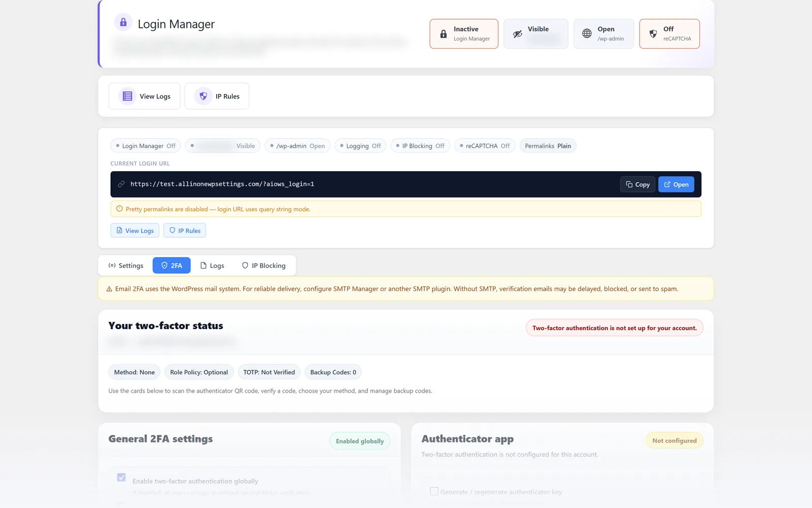Image resolution: width=812 pixels, height=508 pixels.
Task: Click the Pretty permalinks are disabled warning text
Action: pyautogui.click(x=218, y=209)
